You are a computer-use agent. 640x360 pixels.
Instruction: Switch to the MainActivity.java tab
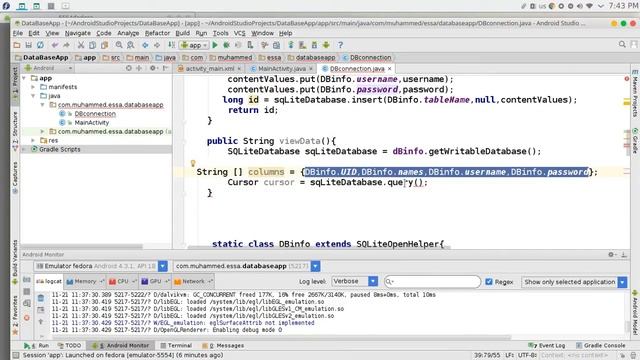pyautogui.click(x=281, y=69)
